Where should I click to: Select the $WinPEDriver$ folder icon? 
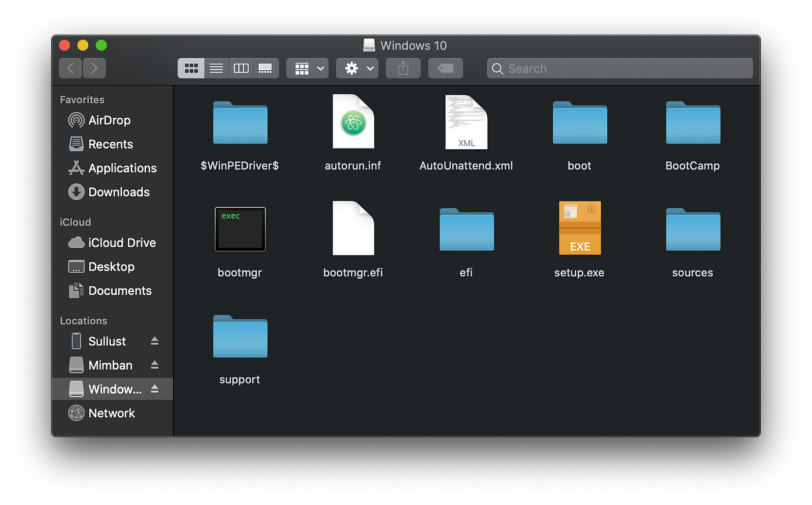[x=240, y=122]
